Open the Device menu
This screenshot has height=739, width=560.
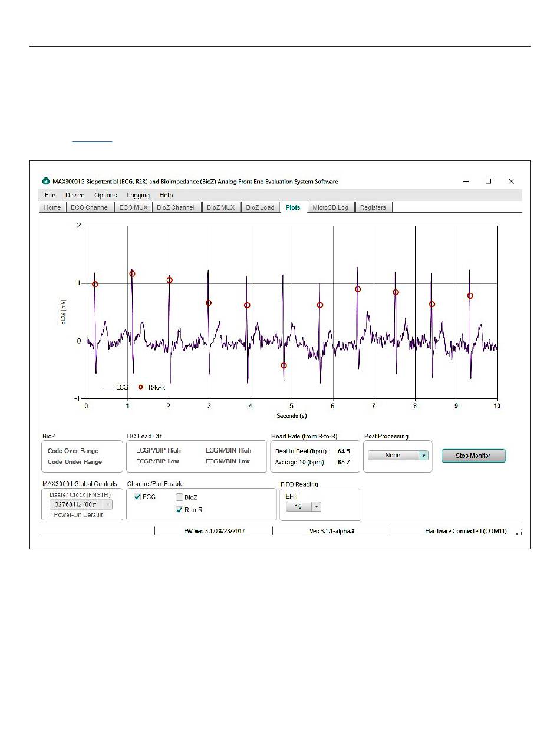click(x=75, y=195)
